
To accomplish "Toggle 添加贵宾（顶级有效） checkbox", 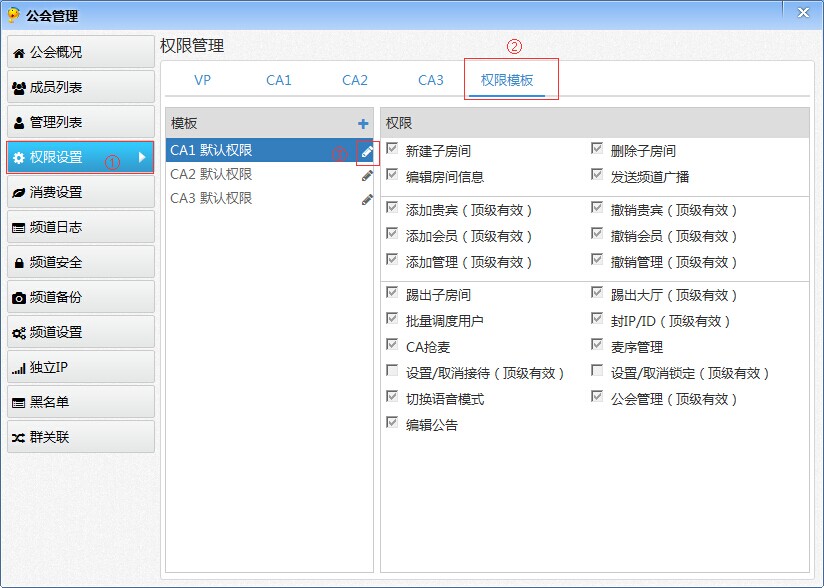I will (x=392, y=208).
